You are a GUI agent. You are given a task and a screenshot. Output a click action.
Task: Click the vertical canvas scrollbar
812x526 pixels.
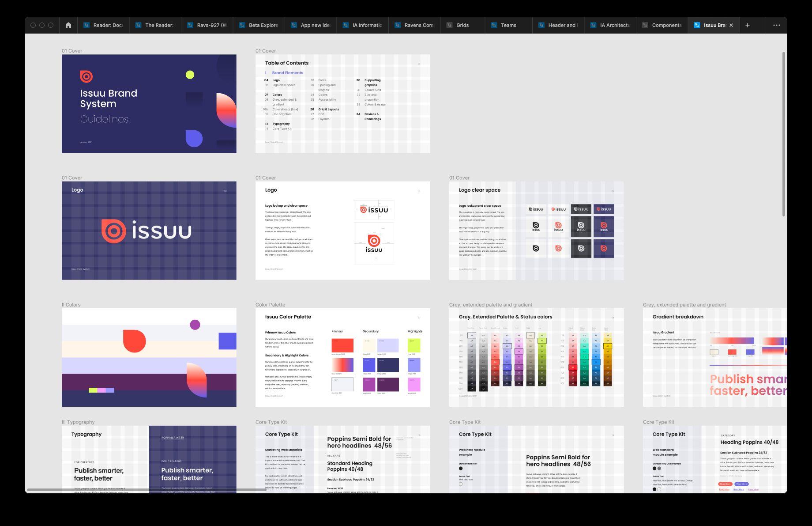784,134
